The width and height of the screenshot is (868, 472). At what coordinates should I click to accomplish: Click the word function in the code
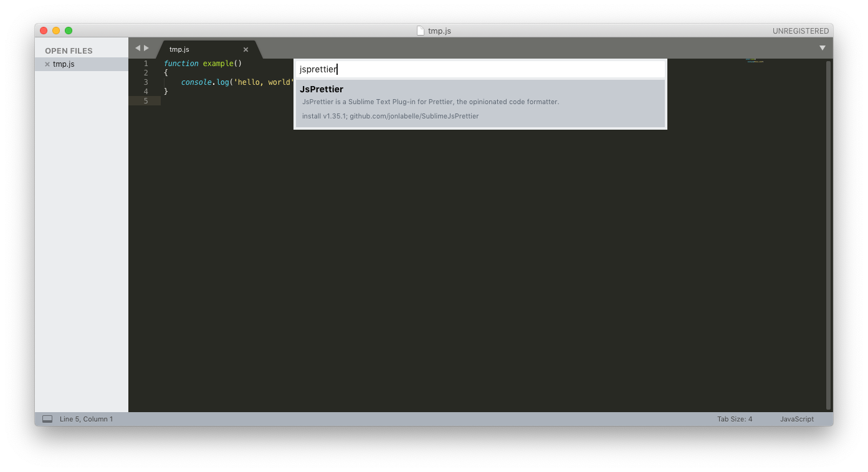click(181, 64)
